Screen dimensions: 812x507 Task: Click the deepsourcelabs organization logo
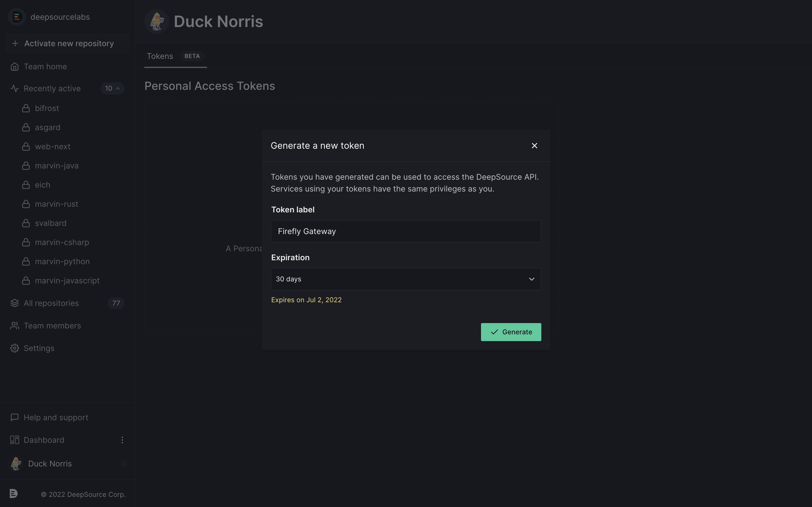[x=16, y=17]
